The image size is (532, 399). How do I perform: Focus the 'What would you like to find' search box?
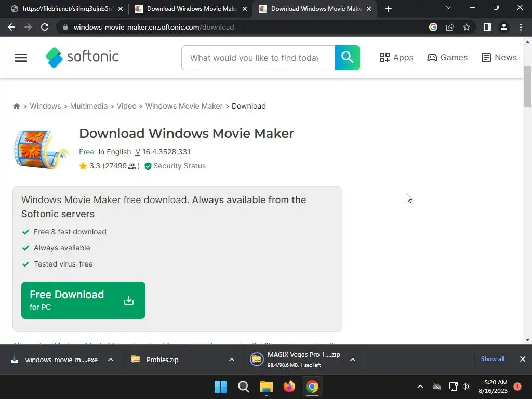(x=258, y=58)
